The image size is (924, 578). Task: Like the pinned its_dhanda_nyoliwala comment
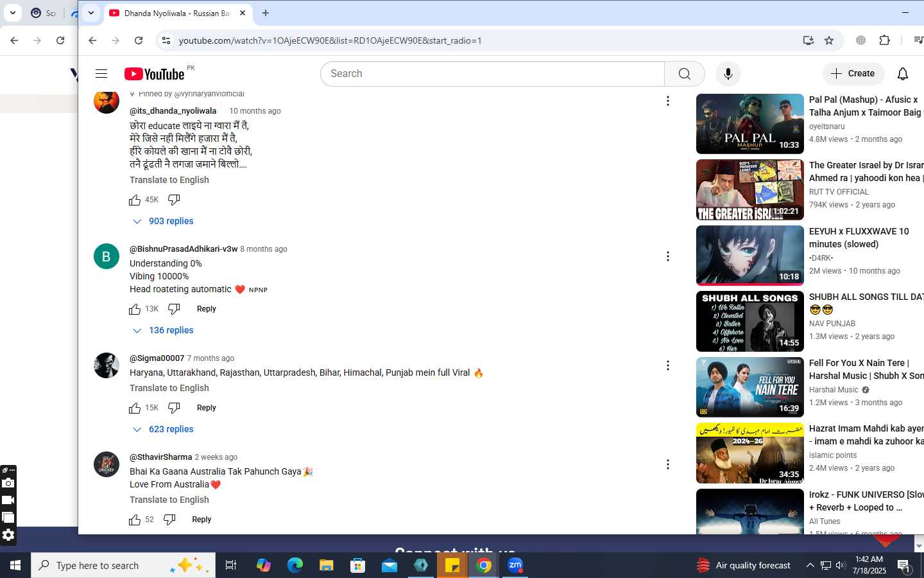[135, 200]
